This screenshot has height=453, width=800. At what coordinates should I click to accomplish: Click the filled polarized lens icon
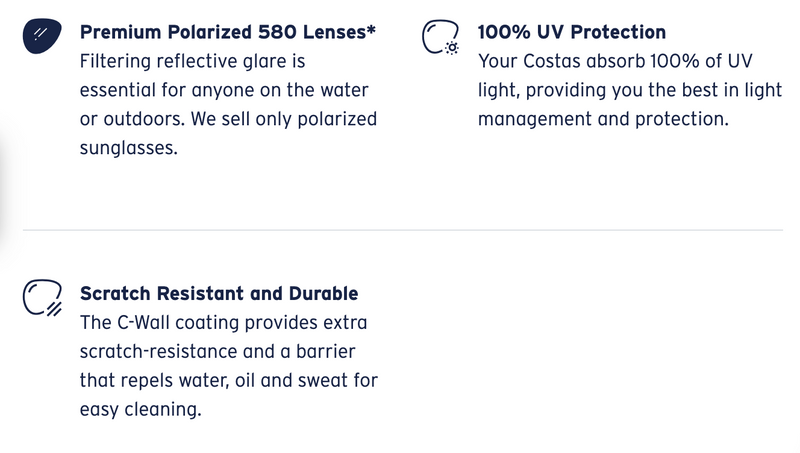(x=42, y=36)
